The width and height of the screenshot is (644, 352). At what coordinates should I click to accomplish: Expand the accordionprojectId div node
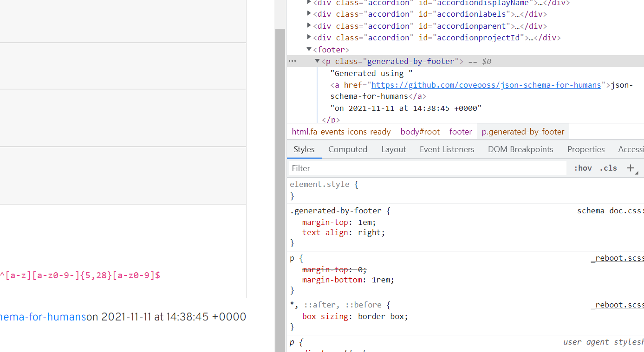[x=309, y=37]
